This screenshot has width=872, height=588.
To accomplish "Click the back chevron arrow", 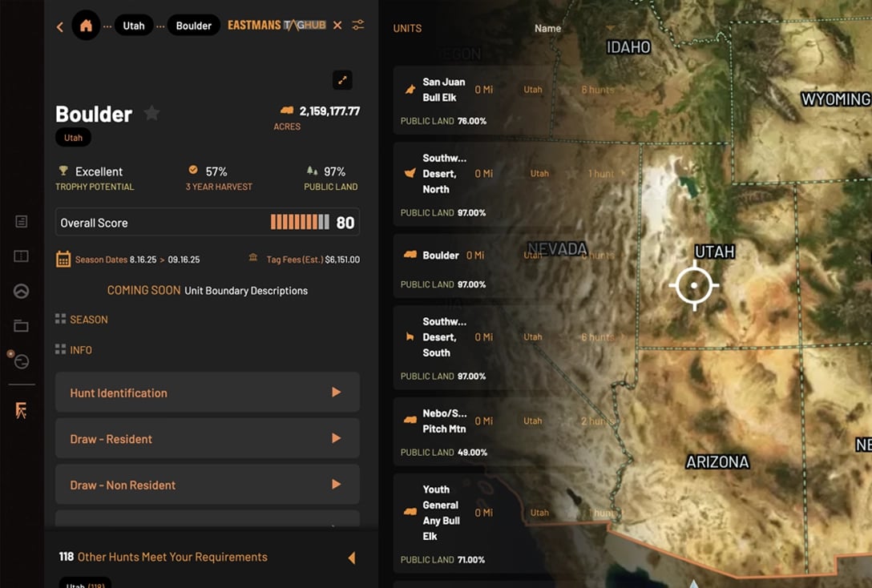I will point(60,26).
